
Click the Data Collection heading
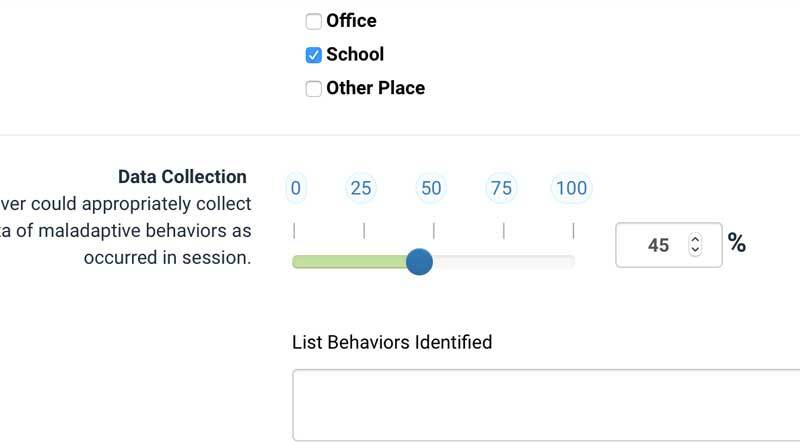coord(182,177)
